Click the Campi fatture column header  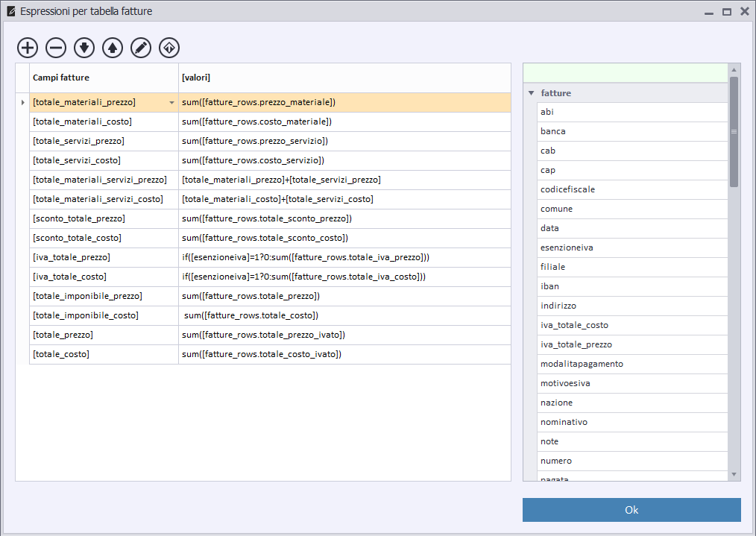104,78
